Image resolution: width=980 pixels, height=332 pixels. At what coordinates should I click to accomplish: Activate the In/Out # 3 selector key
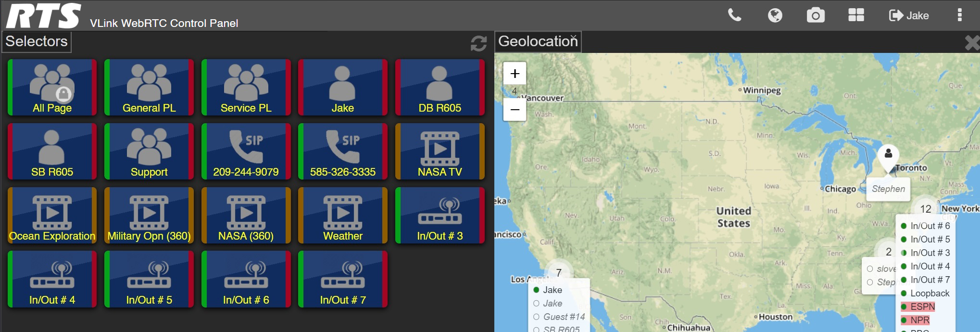[x=440, y=215]
